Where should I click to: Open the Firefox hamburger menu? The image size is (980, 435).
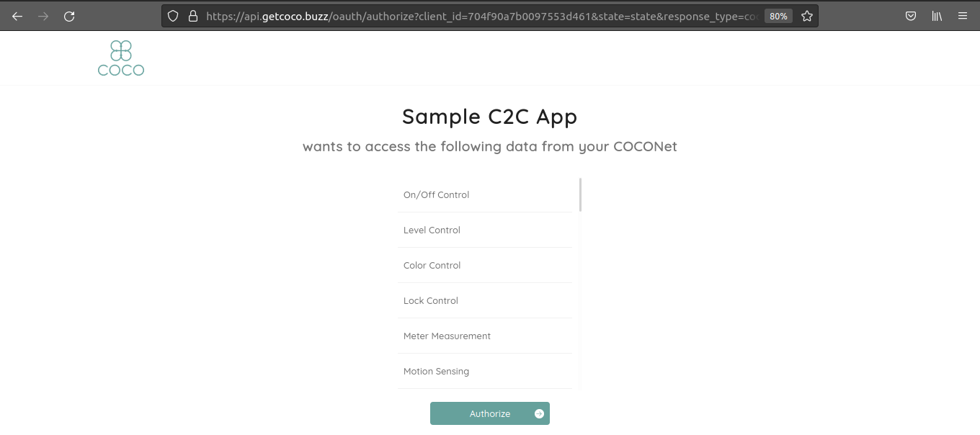[963, 16]
